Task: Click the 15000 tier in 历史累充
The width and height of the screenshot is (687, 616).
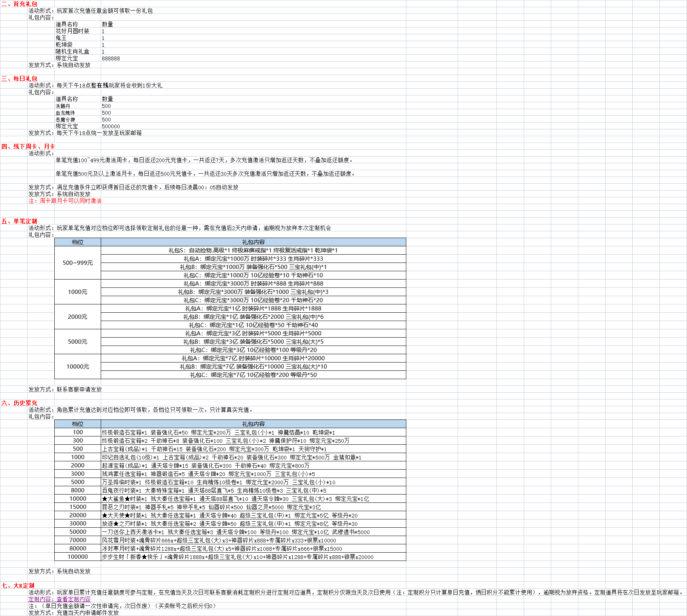Action: click(x=78, y=507)
